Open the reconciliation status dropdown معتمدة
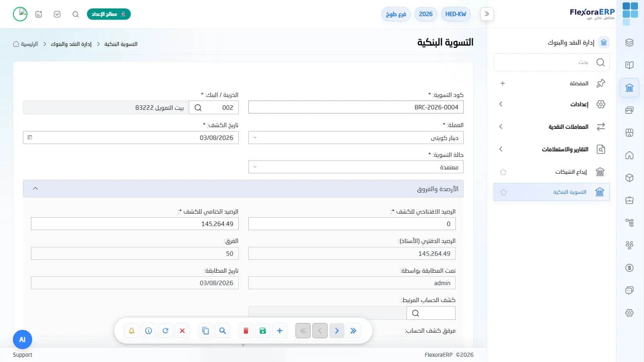 point(356,167)
